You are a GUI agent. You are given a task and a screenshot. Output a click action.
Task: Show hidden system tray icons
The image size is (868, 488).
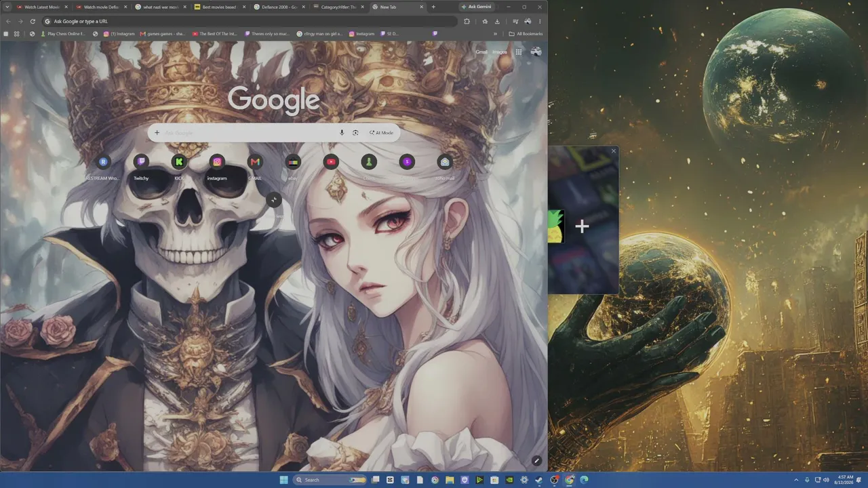tap(797, 480)
